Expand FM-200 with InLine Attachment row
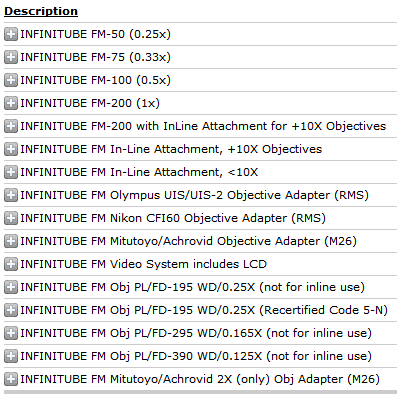Viewport: 397px width, 394px height. click(x=11, y=126)
